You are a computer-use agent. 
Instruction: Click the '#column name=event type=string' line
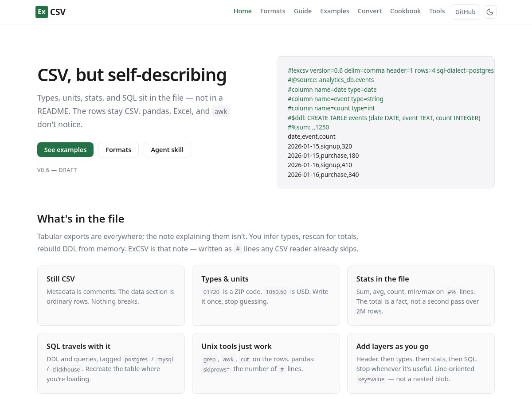pos(336,99)
